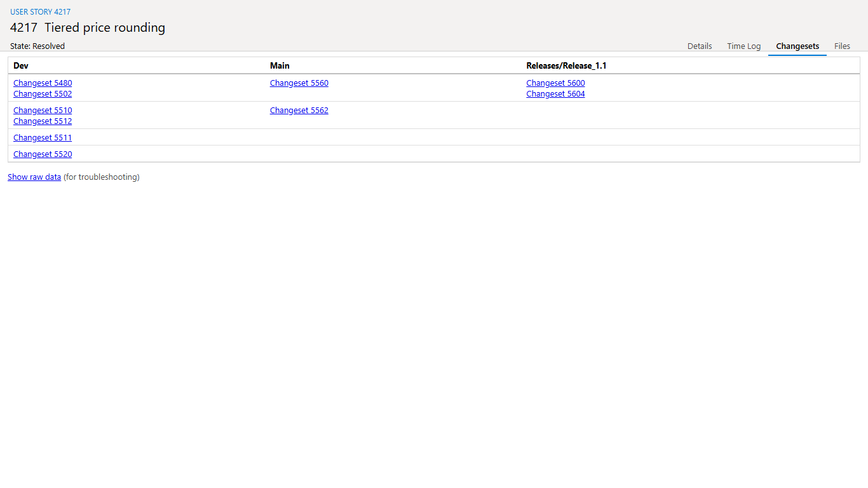Screen dimensions: 868x488
Task: Click the '(for troubleshooting)' text
Action: point(102,177)
